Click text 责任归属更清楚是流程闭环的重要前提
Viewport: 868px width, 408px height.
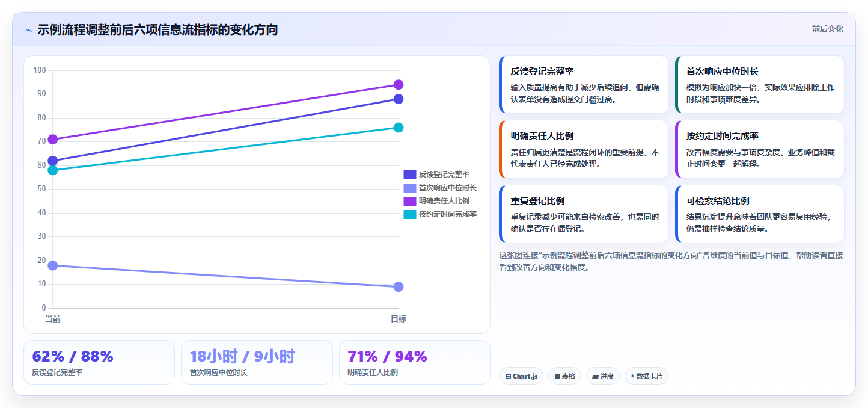(578, 152)
